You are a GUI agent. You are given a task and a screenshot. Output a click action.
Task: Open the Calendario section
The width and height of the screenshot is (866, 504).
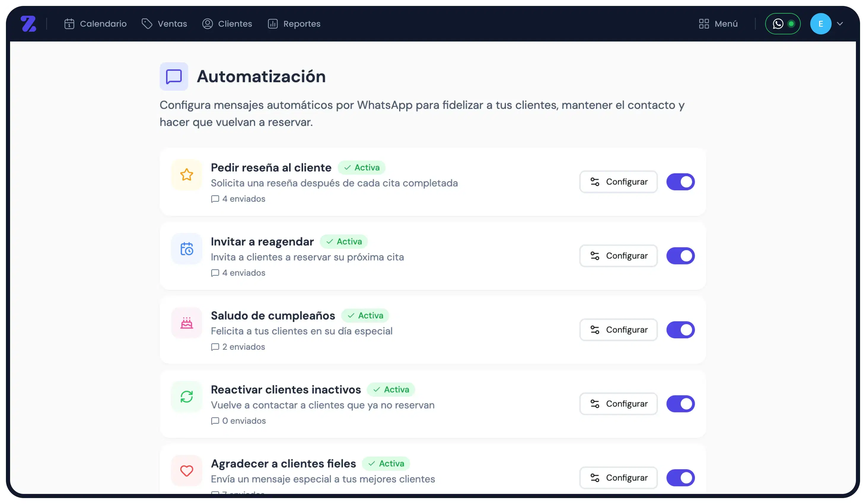[95, 24]
